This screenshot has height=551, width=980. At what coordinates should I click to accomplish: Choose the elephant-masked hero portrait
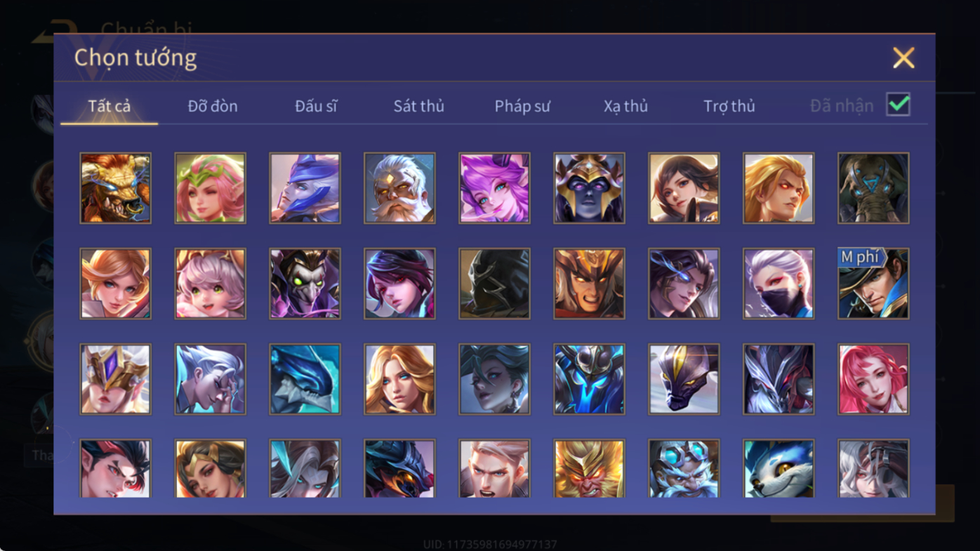point(873,188)
